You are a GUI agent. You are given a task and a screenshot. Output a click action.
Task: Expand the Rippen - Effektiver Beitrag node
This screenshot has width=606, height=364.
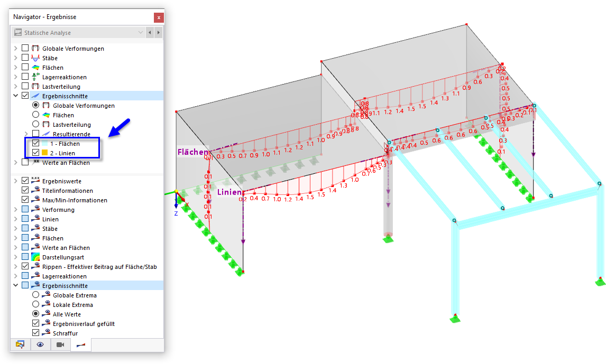point(15,266)
